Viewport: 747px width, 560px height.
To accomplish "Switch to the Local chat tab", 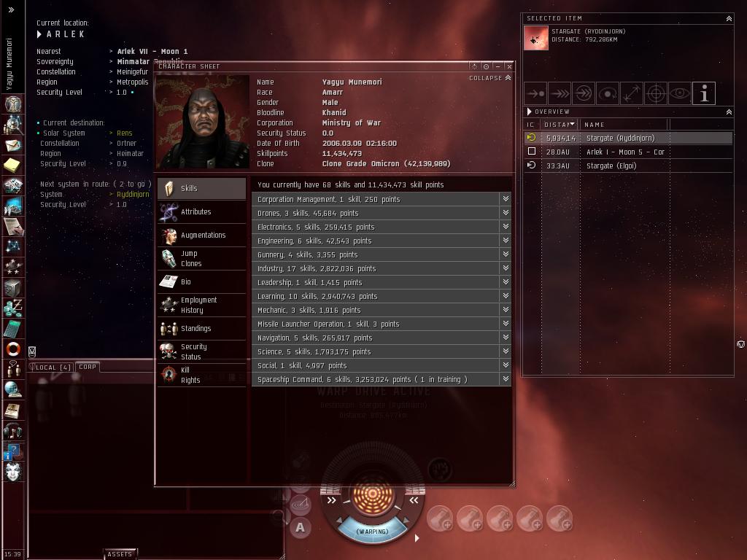I will point(50,367).
